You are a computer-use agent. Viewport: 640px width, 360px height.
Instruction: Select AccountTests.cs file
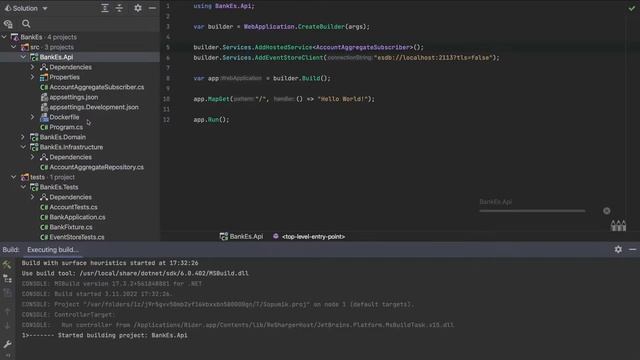[73, 207]
